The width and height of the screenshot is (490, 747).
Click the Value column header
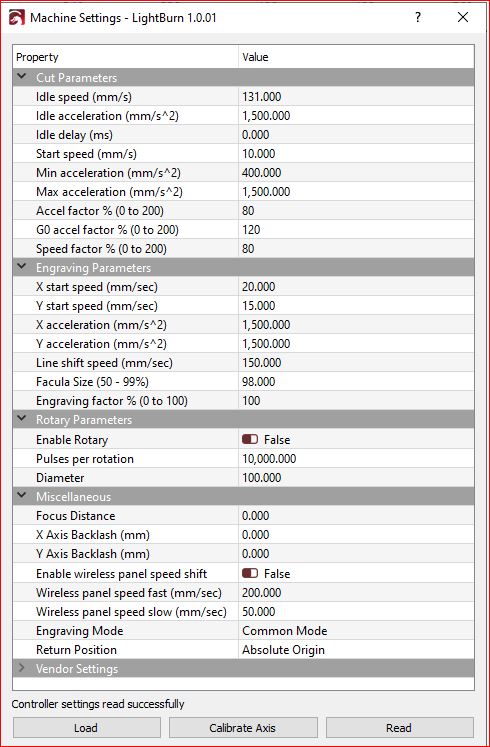tap(356, 57)
